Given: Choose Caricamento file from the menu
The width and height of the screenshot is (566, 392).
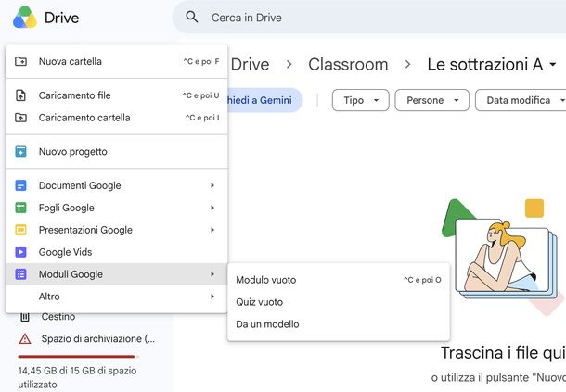Looking at the screenshot, I should 117,95.
